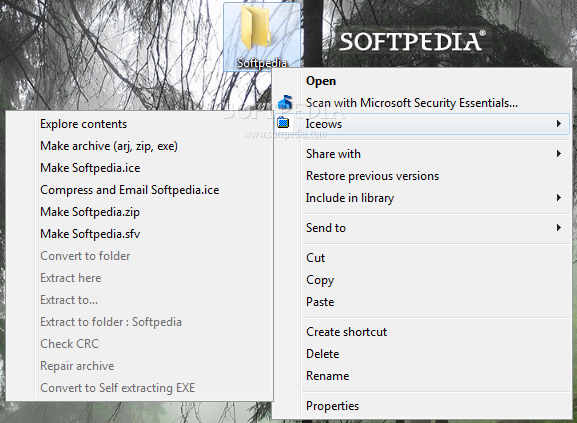Image resolution: width=577 pixels, height=423 pixels.
Task: Click the Softpedia folder name label
Action: pos(262,63)
